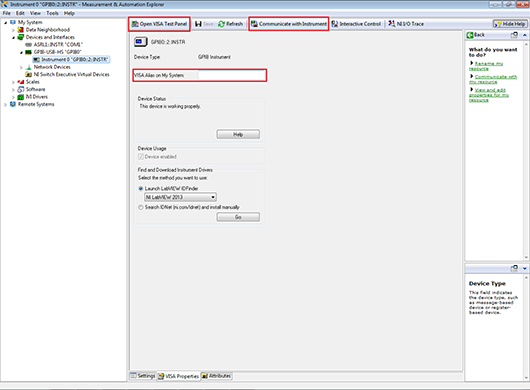Click Help button in Device Status
Screen dimensions: 530x390
click(x=238, y=135)
